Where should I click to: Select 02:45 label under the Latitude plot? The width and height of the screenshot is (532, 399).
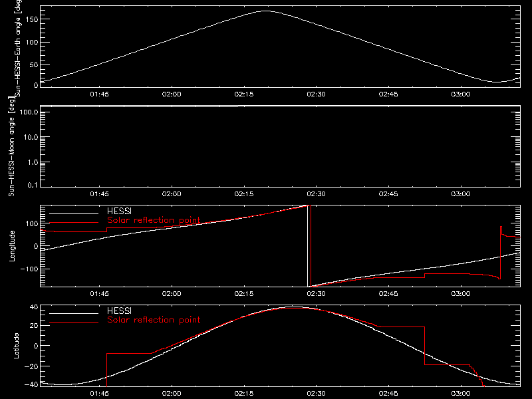click(388, 394)
